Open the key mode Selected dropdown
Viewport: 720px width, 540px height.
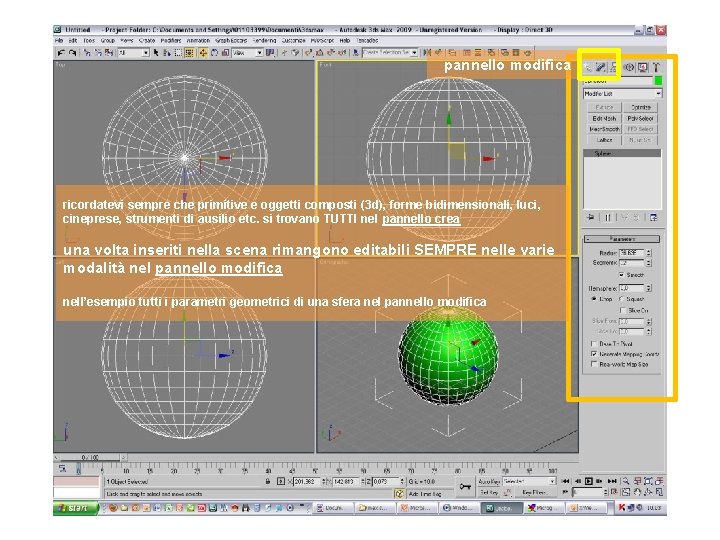[529, 481]
